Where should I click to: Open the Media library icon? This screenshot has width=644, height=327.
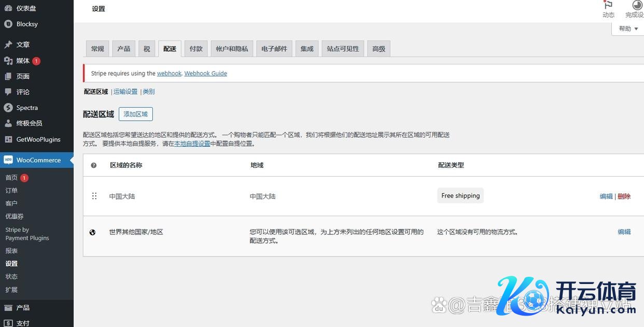coord(8,61)
